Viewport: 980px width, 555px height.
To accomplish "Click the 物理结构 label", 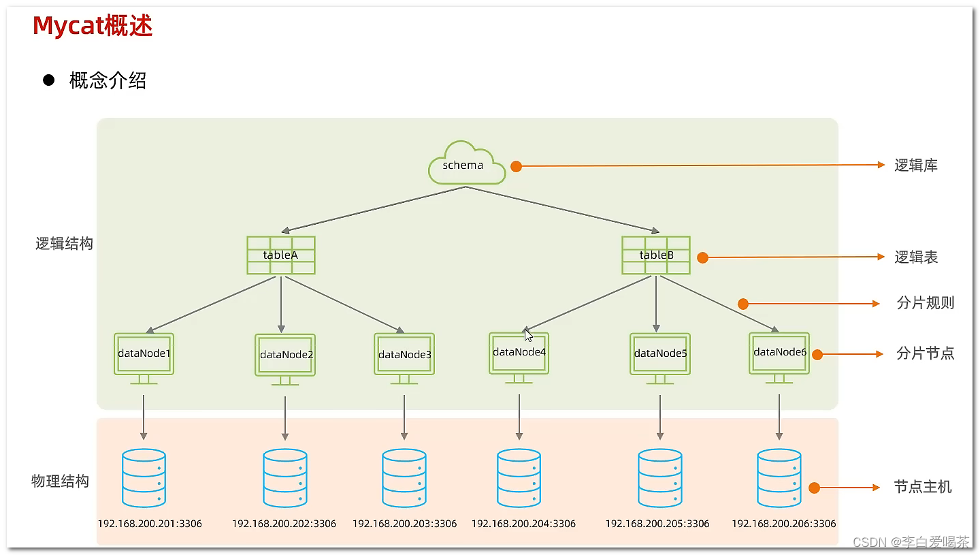I will 61,481.
